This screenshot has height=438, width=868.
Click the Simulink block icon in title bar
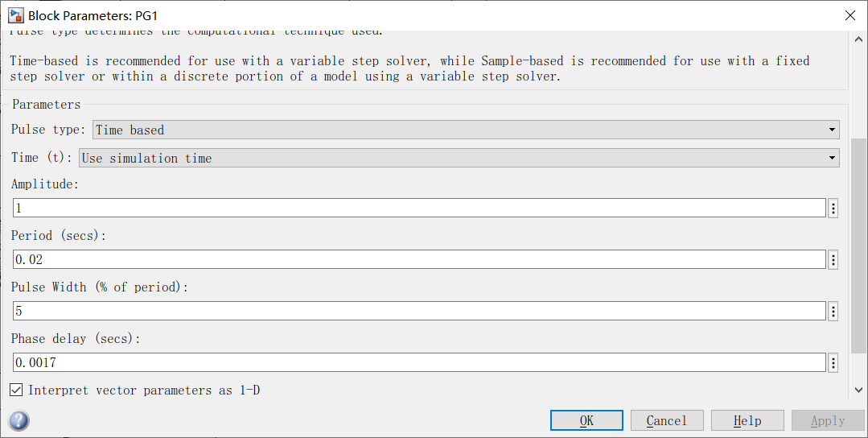click(x=15, y=15)
